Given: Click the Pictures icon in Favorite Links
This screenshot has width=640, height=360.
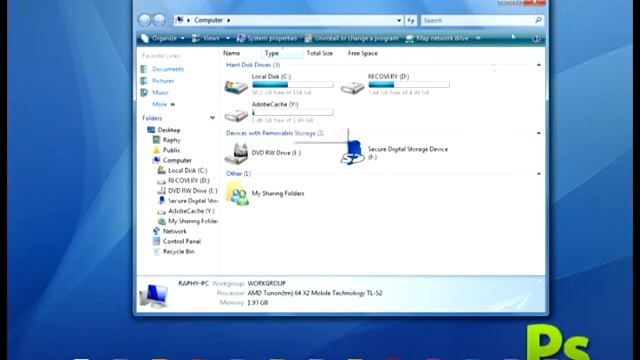Looking at the screenshot, I should click(x=144, y=81).
